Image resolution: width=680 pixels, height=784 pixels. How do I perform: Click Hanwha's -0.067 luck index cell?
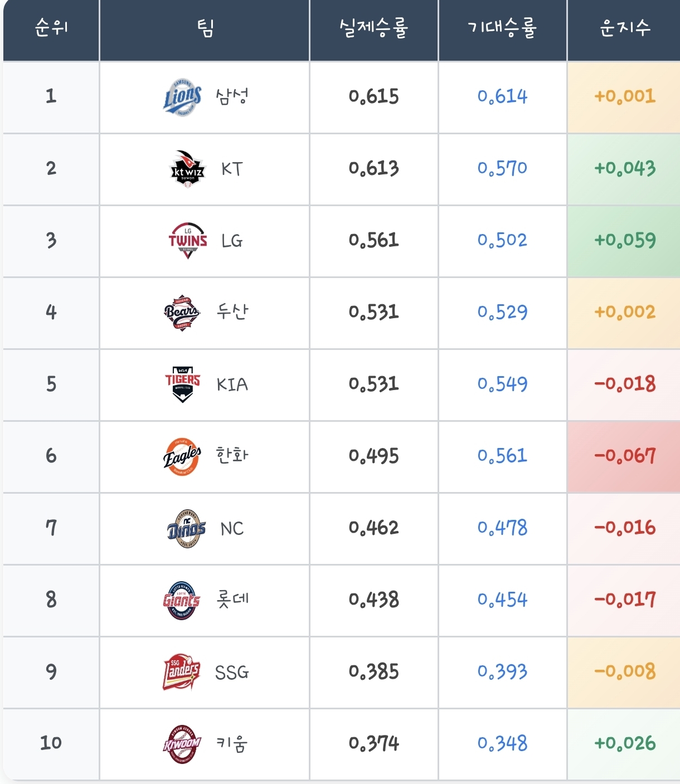[624, 456]
